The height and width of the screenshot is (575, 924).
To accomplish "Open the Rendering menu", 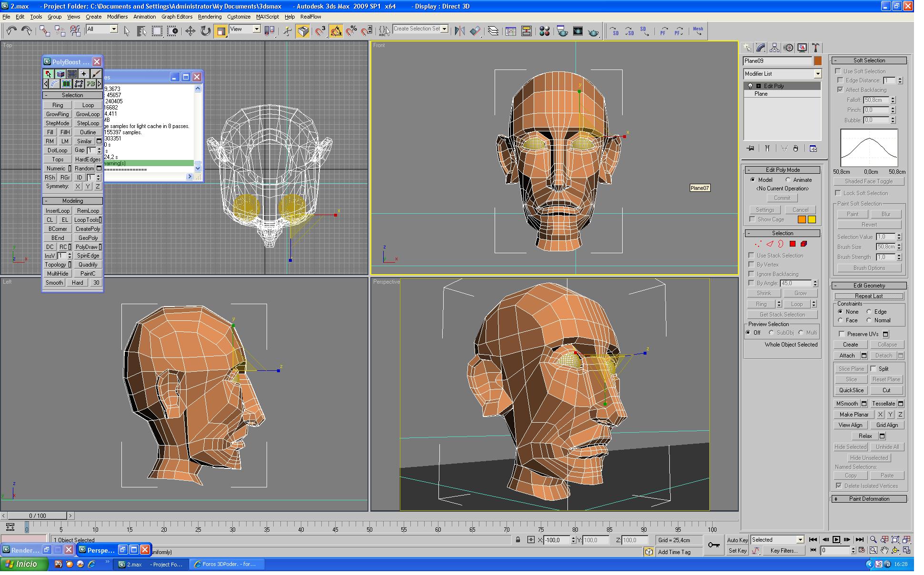I will (209, 17).
